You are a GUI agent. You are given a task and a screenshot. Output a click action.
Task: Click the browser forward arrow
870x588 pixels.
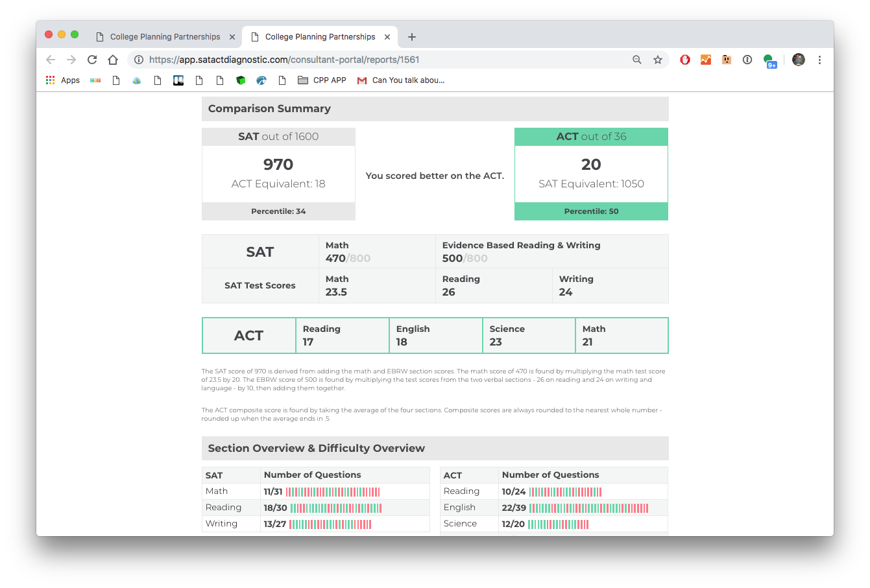pyautogui.click(x=71, y=60)
